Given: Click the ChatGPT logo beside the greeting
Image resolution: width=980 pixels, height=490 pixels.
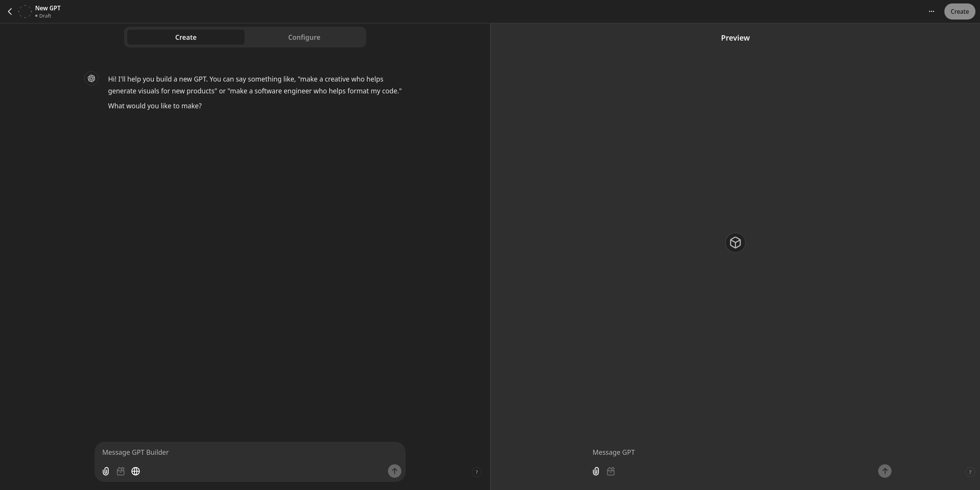Looking at the screenshot, I should tap(91, 78).
